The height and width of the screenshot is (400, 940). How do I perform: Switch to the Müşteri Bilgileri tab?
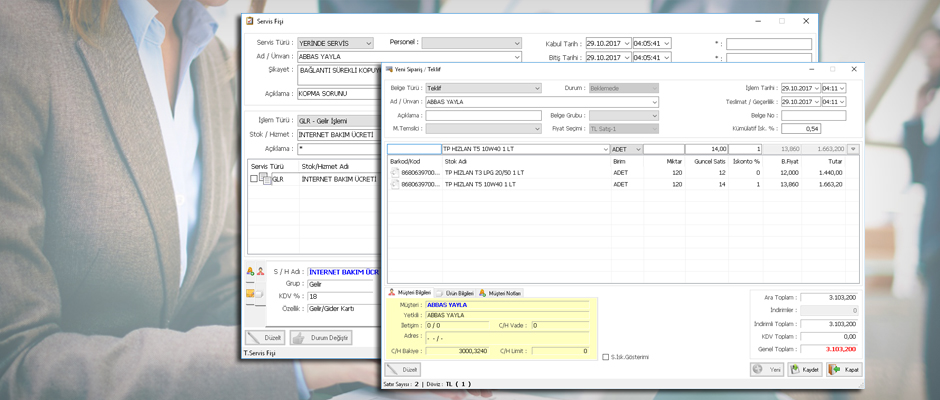[x=409, y=293]
